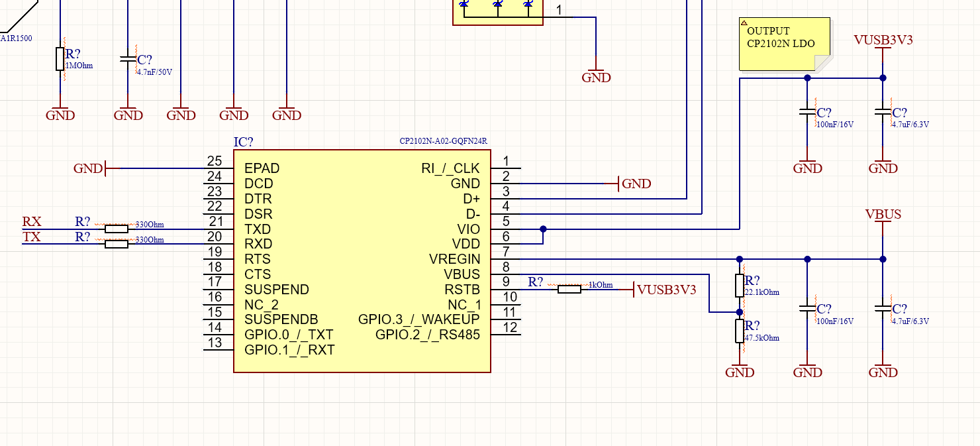Click the NC_1 pin name
Screen dimensions: 980x446
[464, 305]
